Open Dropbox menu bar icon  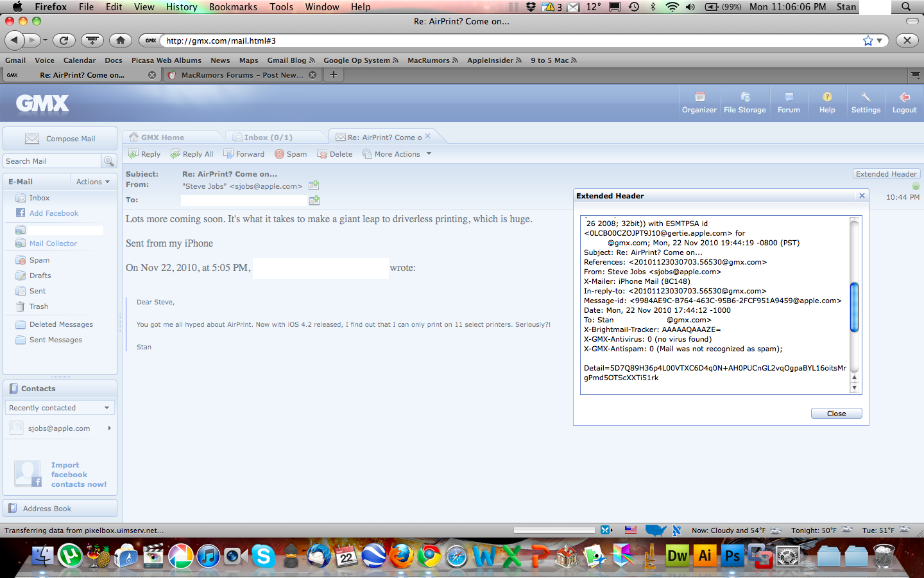click(531, 7)
